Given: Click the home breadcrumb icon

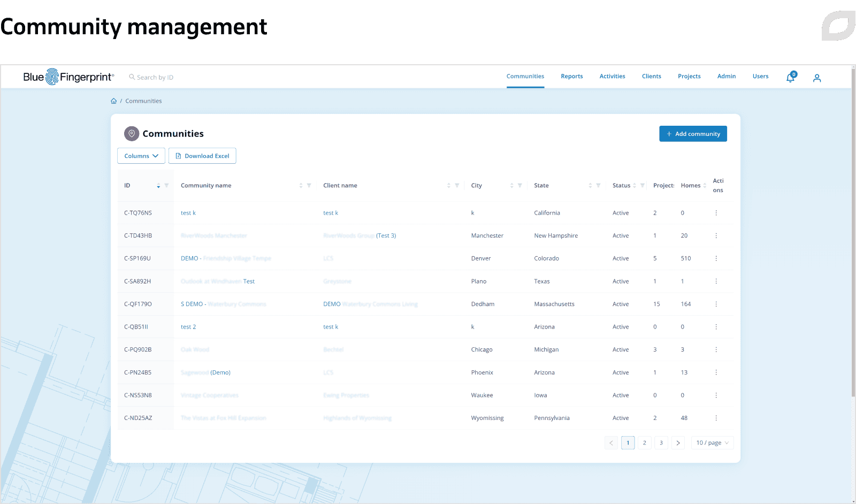Looking at the screenshot, I should [113, 101].
